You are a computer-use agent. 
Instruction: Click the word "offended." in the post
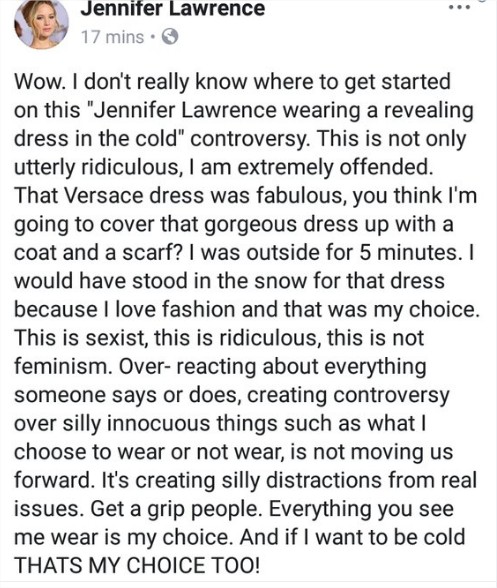(x=386, y=167)
